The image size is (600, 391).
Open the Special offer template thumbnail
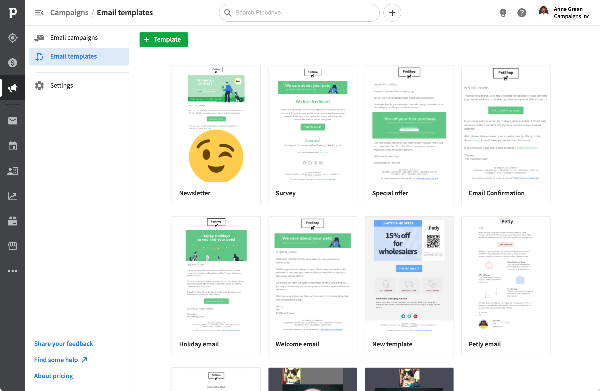coord(409,125)
